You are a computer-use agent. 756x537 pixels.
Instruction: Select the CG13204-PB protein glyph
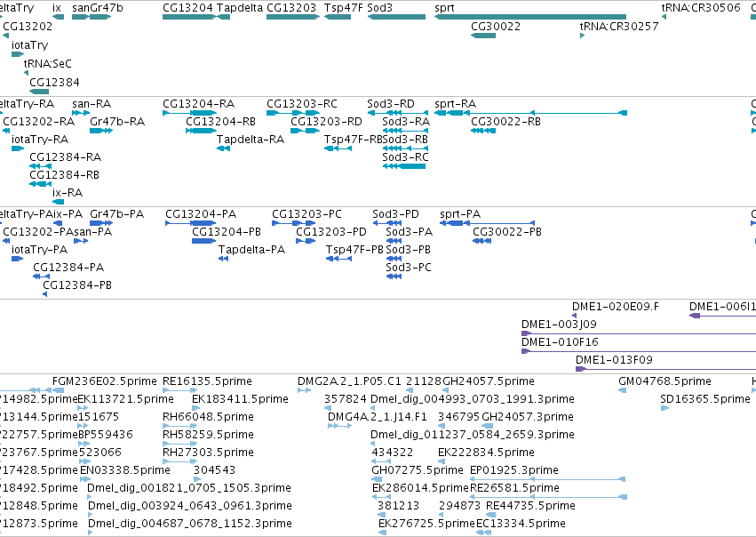point(203,241)
